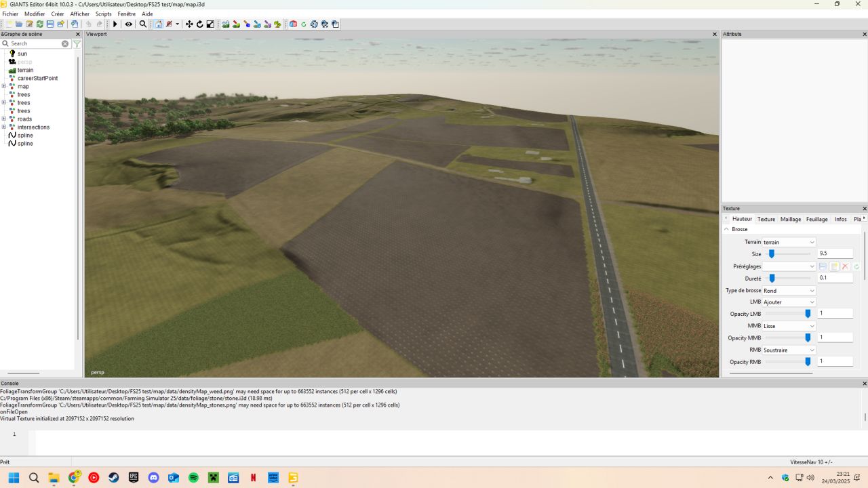Open the Scripts menu
Screen dimensions: 868x488
pyautogui.click(x=104, y=14)
